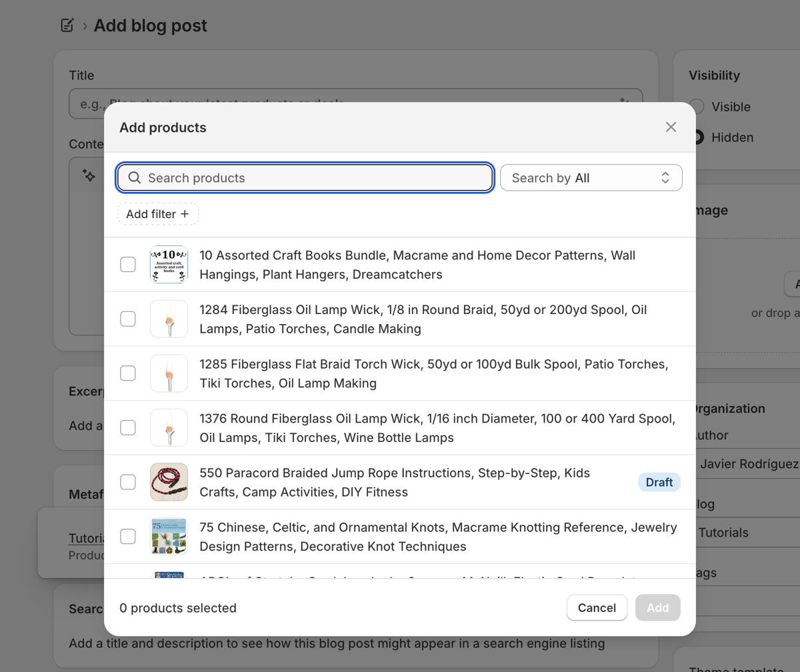Click the Cancel button
800x672 pixels.
[597, 608]
